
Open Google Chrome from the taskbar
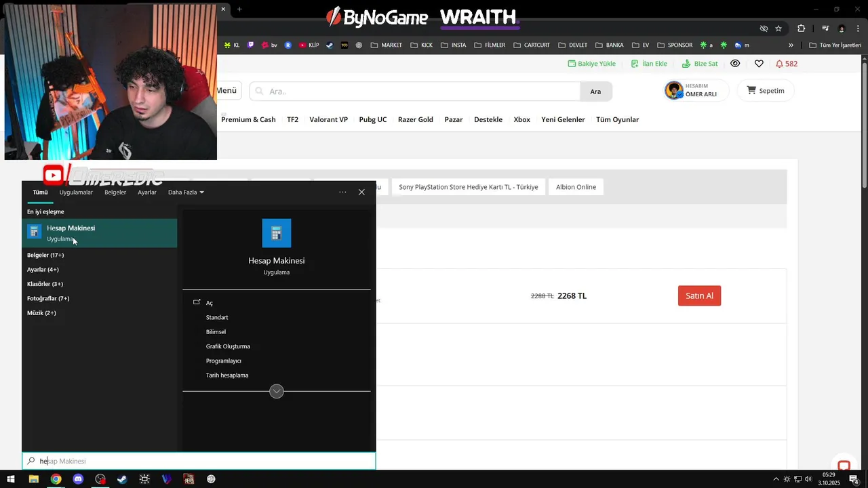[x=56, y=479]
